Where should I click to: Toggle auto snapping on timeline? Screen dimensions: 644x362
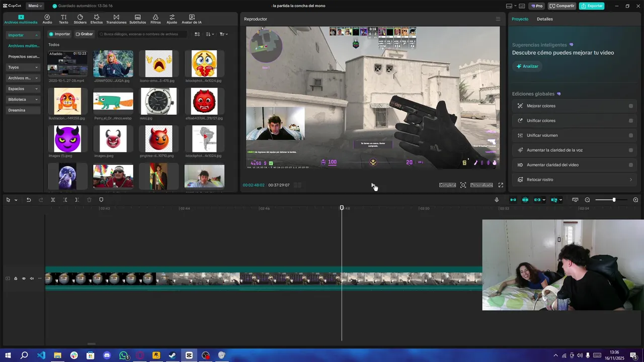point(525,200)
